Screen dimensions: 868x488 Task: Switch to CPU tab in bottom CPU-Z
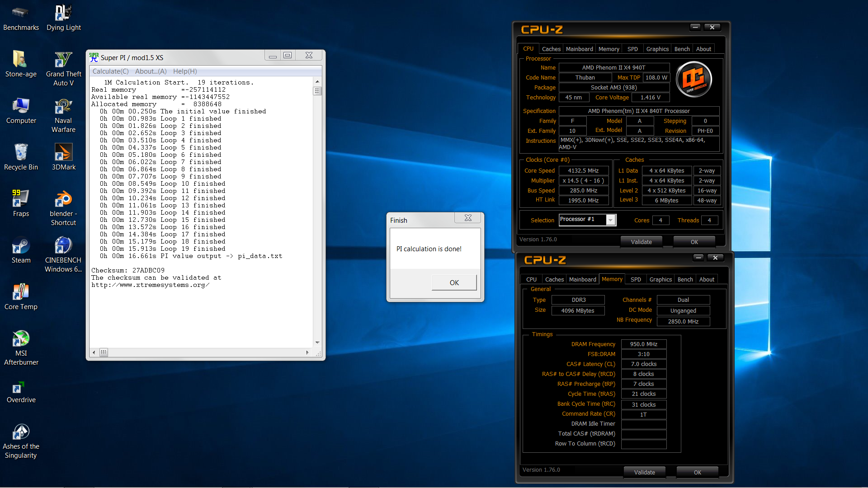pyautogui.click(x=531, y=279)
